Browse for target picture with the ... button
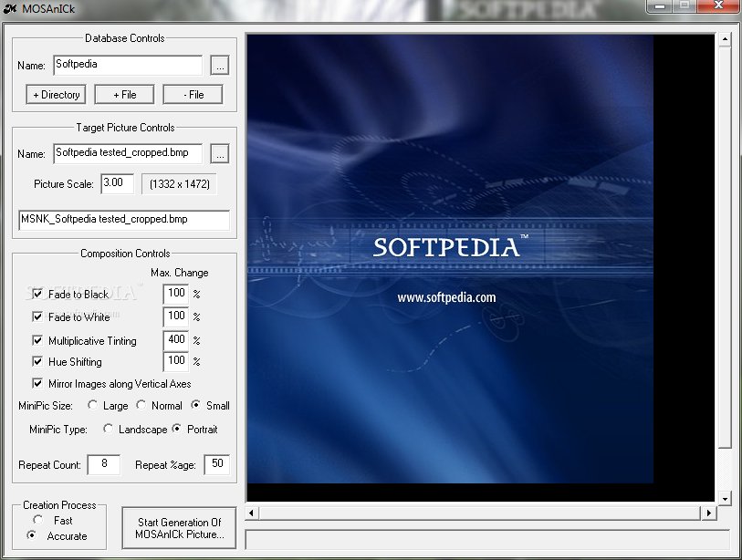The image size is (742, 560). (220, 154)
